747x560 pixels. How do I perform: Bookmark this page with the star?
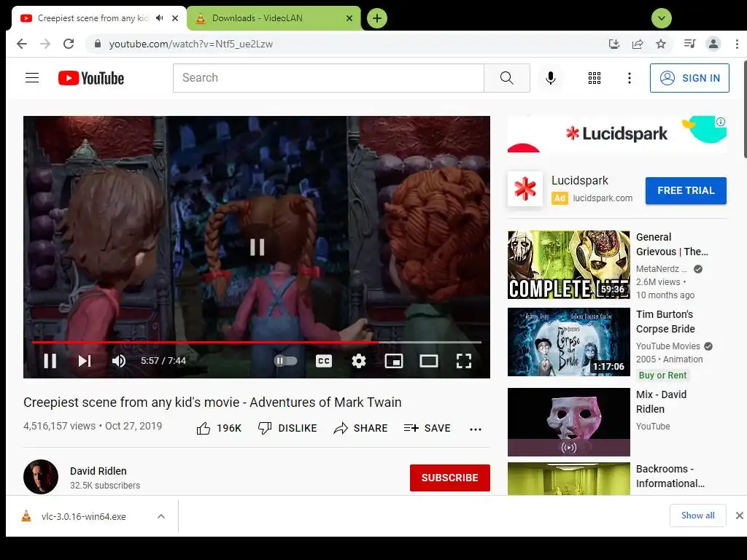(661, 44)
